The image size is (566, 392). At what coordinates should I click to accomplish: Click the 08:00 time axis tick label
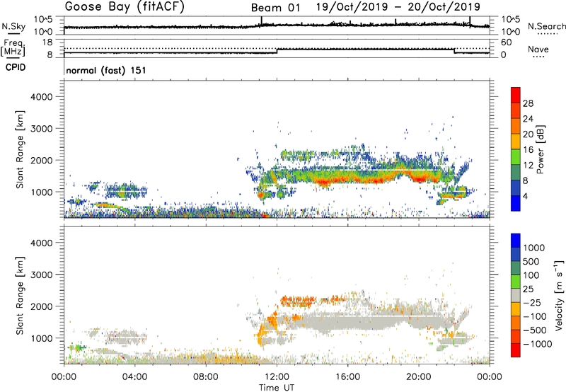pos(206,377)
